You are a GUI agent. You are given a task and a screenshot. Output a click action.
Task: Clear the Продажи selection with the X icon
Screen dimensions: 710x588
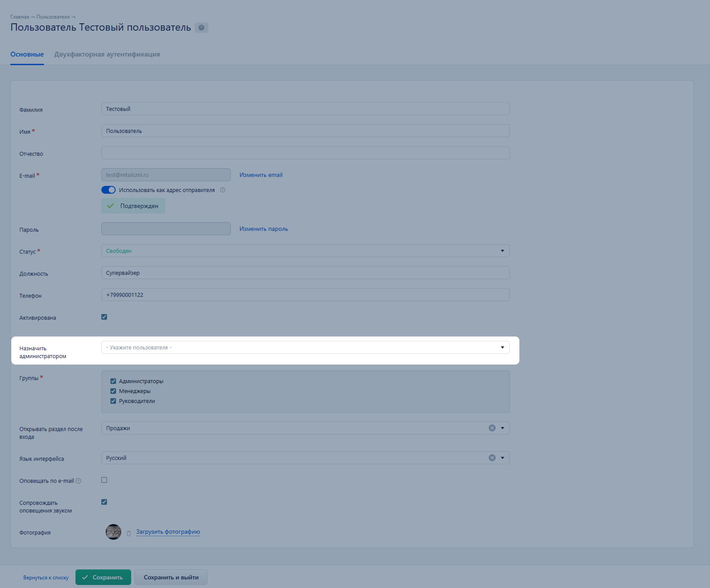pyautogui.click(x=492, y=428)
